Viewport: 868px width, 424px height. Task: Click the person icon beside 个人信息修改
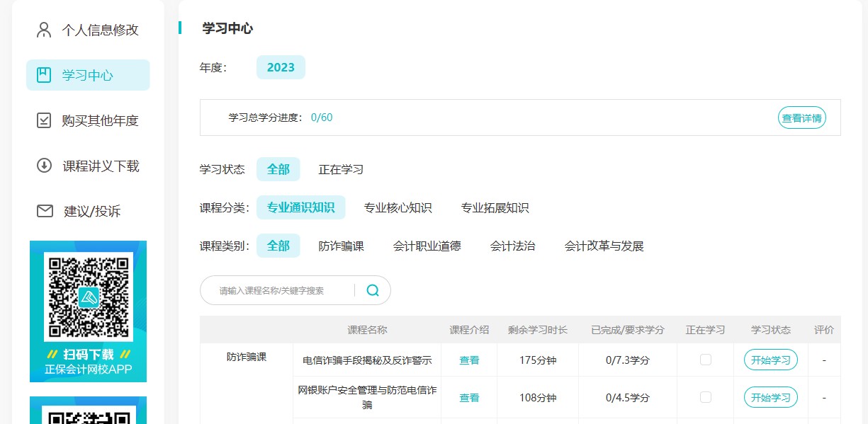tap(44, 30)
